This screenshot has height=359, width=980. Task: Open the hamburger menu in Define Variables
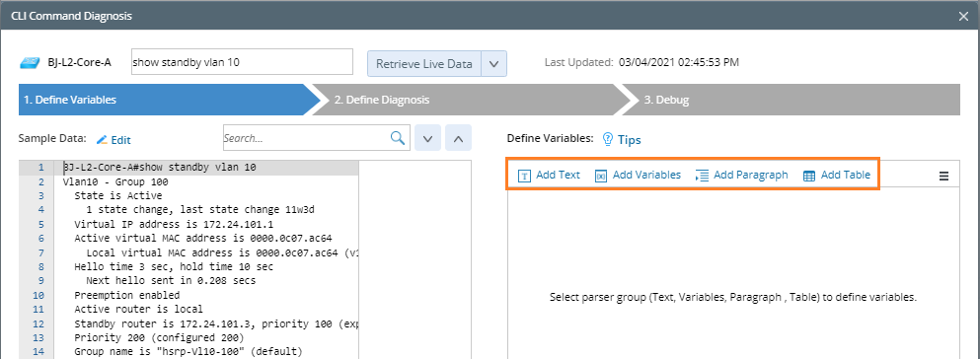point(943,177)
